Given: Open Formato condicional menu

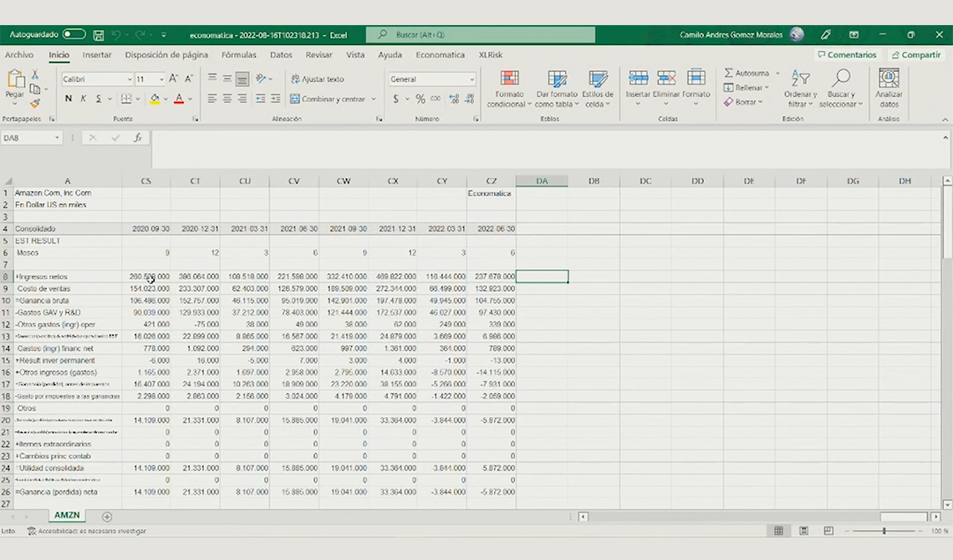Looking at the screenshot, I should point(509,89).
